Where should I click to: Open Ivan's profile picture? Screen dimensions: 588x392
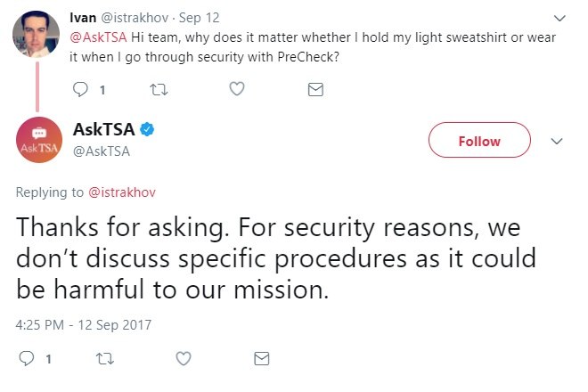(37, 35)
